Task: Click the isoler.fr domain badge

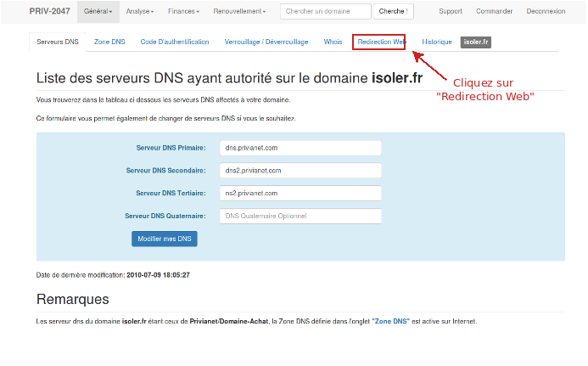Action: pos(476,42)
